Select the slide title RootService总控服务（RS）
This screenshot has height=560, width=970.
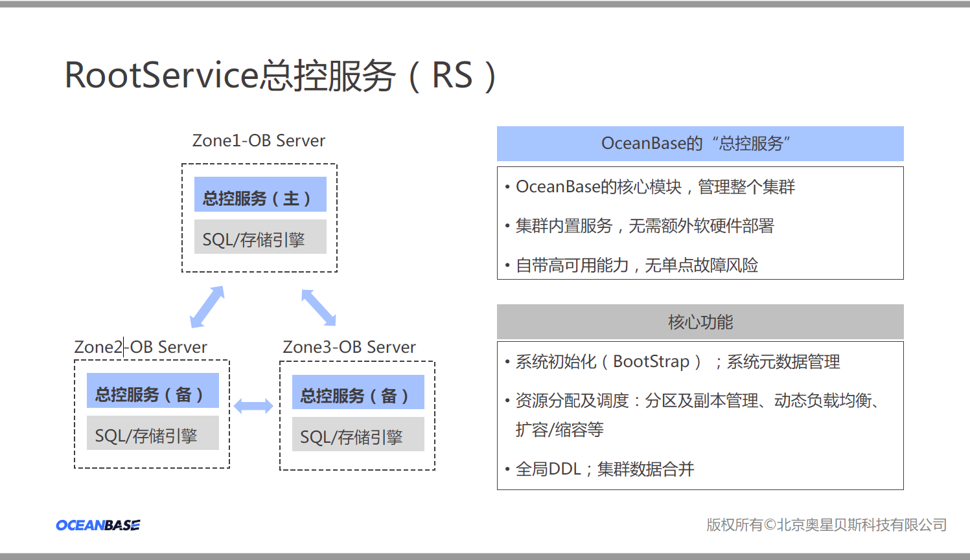[x=281, y=76]
